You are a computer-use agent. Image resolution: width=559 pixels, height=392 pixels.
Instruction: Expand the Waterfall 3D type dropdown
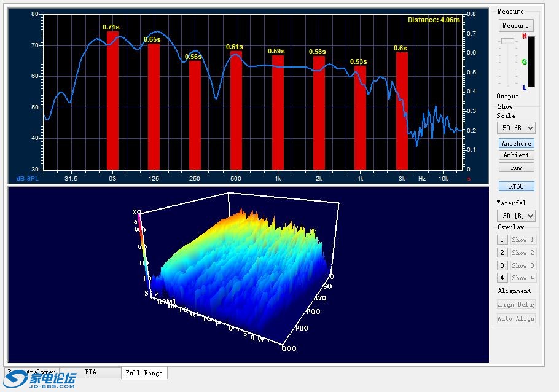point(515,216)
